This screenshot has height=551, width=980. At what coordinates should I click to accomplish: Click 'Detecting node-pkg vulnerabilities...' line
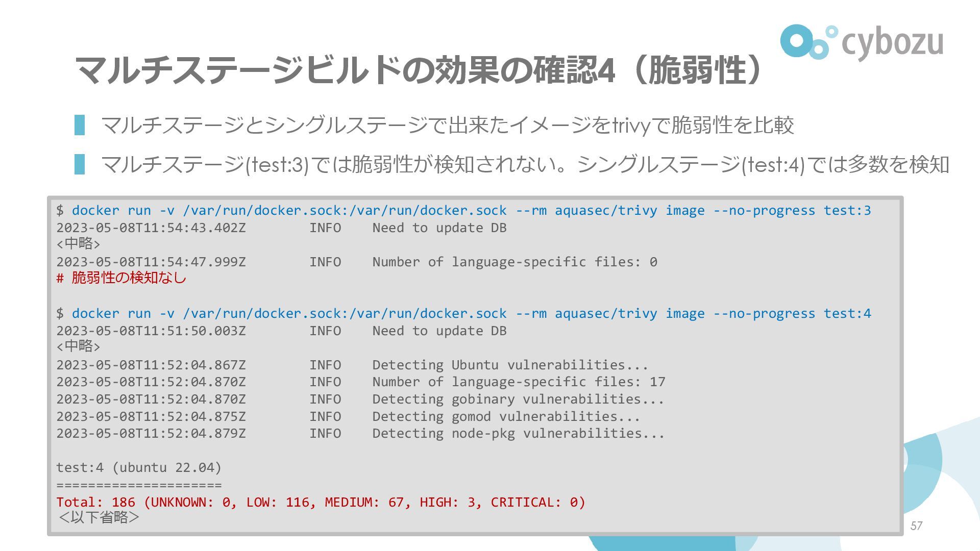(360, 433)
